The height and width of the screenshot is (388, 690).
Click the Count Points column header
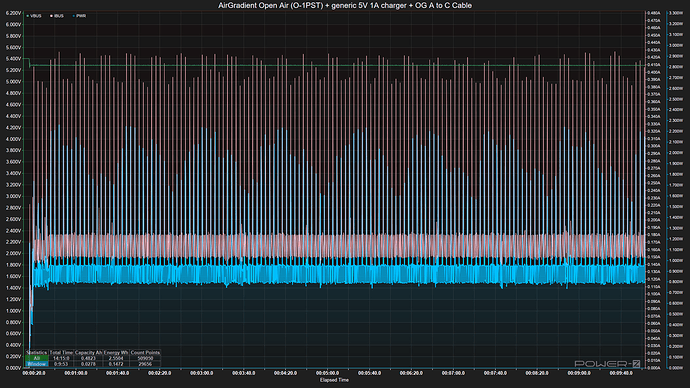tap(145, 352)
